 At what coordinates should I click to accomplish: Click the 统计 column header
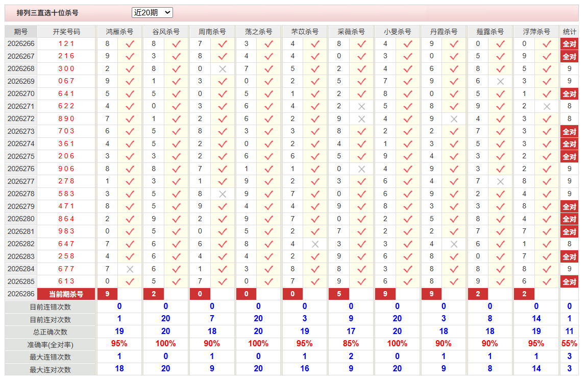point(569,32)
